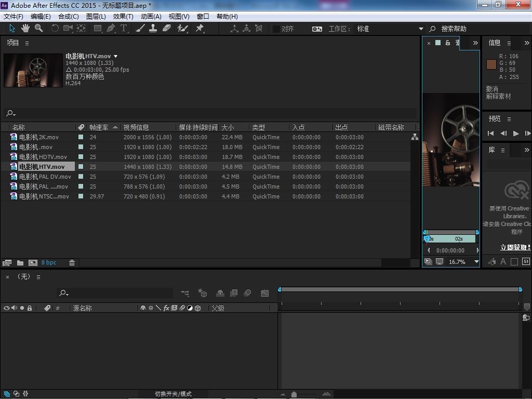This screenshot has height=399, width=532.
Task: Choose the Pen tool
Action: tap(111, 28)
